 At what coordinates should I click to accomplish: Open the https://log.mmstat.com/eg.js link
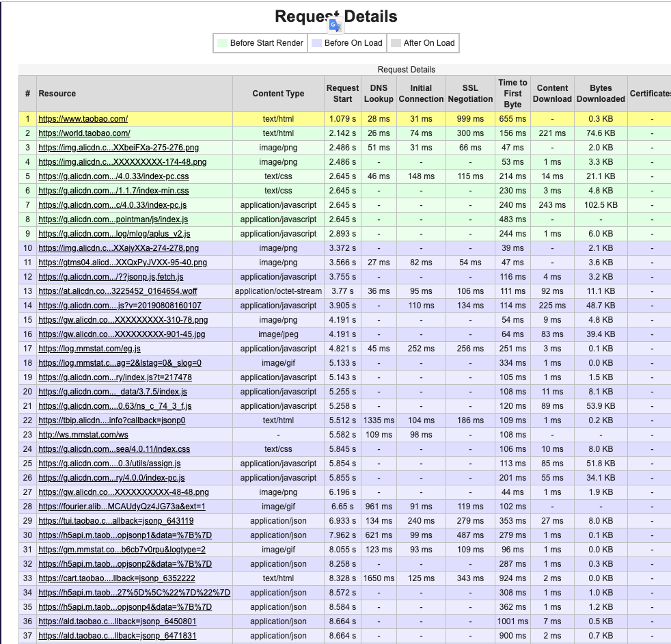90,349
